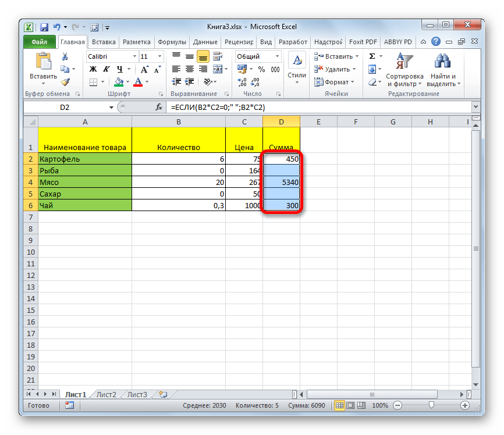Expand the formula bar chevron
The width and height of the screenshot is (504, 435).
click(475, 106)
